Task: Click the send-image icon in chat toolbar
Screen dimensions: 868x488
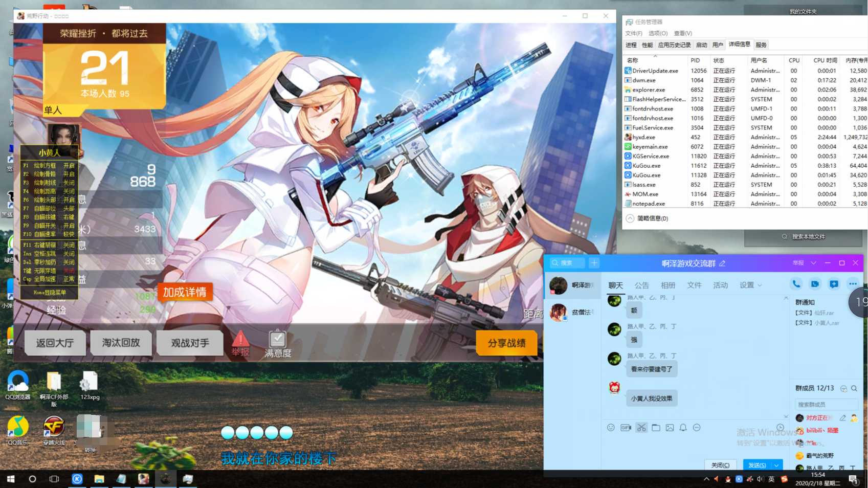Action: (x=670, y=428)
